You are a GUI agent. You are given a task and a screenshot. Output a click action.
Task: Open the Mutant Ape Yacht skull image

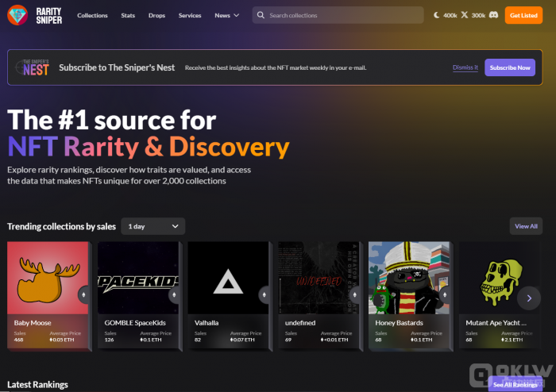click(x=500, y=278)
